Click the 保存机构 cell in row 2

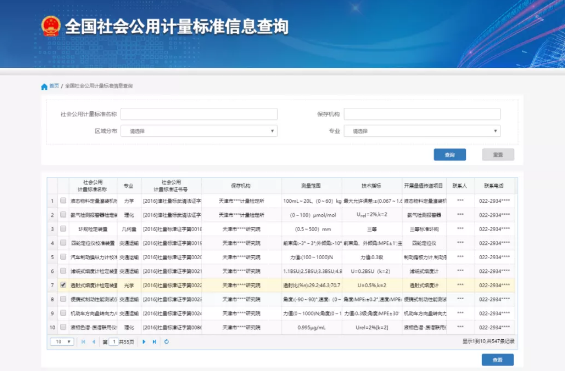click(241, 215)
